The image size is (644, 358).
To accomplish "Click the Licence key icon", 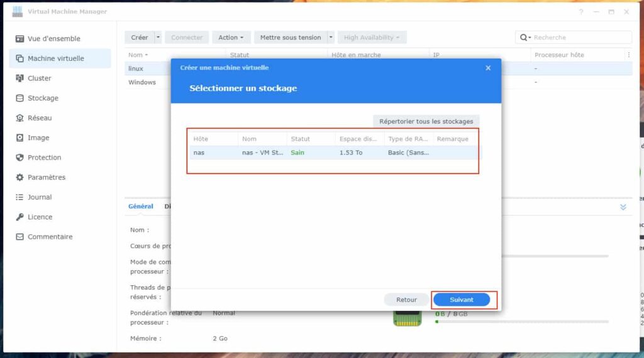I will point(19,217).
